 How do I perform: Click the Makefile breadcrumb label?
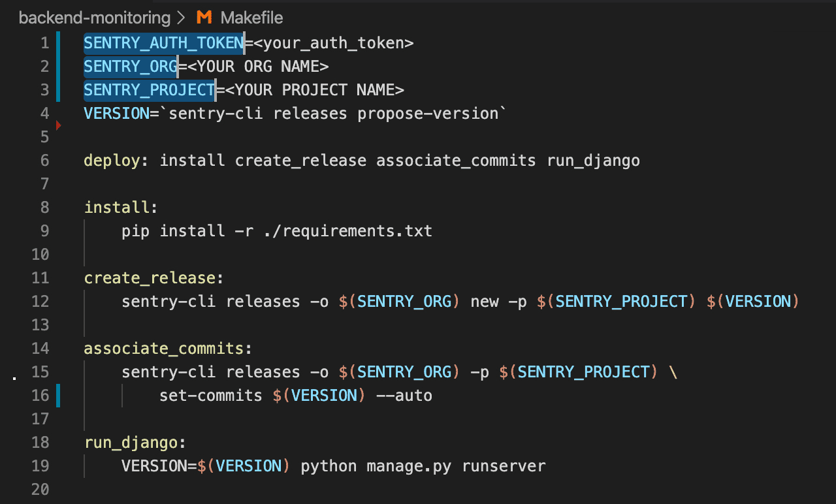252,18
